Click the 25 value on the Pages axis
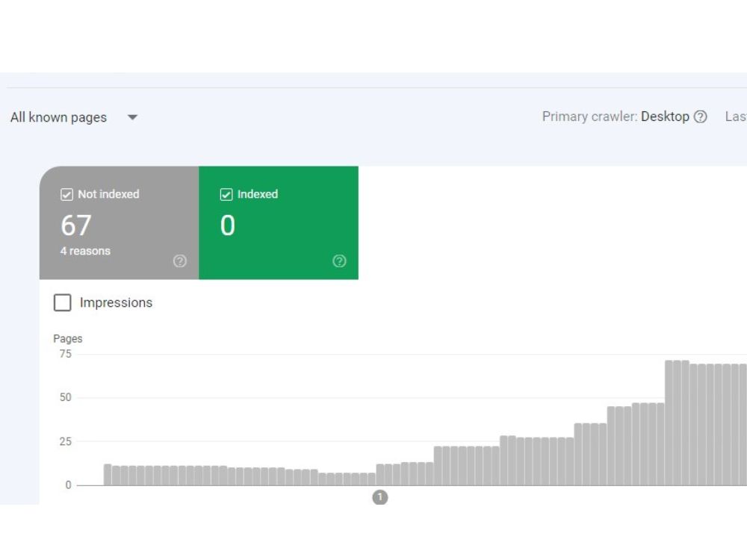This screenshot has width=747, height=560. [65, 441]
